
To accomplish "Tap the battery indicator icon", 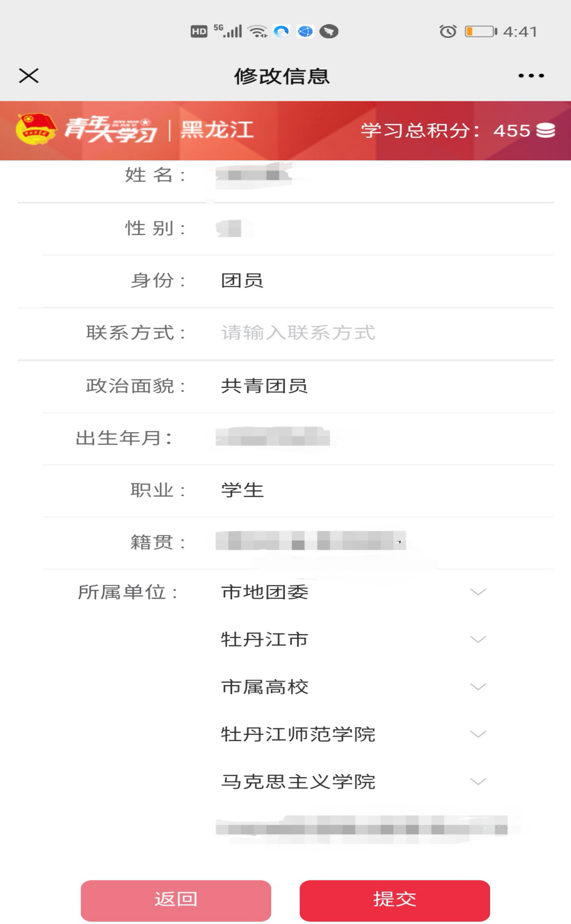I will pyautogui.click(x=481, y=32).
